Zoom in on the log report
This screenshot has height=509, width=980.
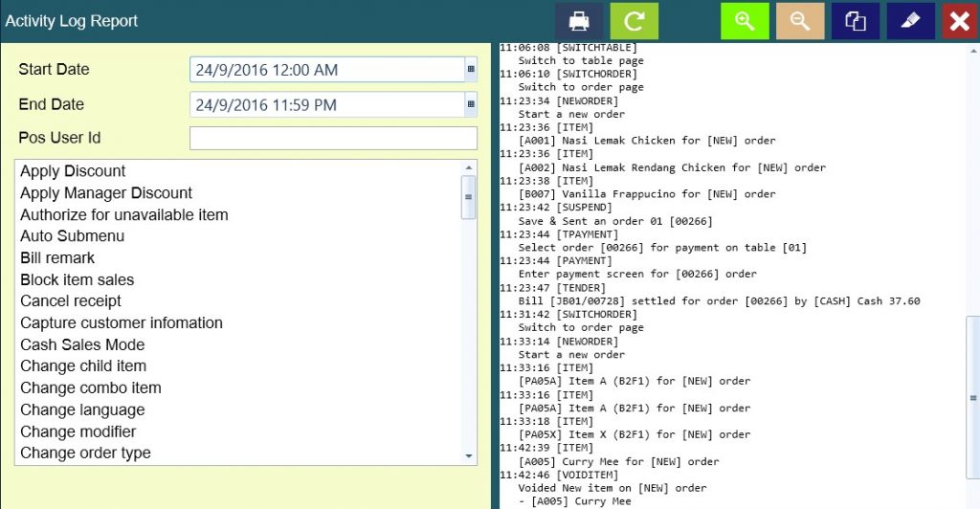pyautogui.click(x=745, y=21)
